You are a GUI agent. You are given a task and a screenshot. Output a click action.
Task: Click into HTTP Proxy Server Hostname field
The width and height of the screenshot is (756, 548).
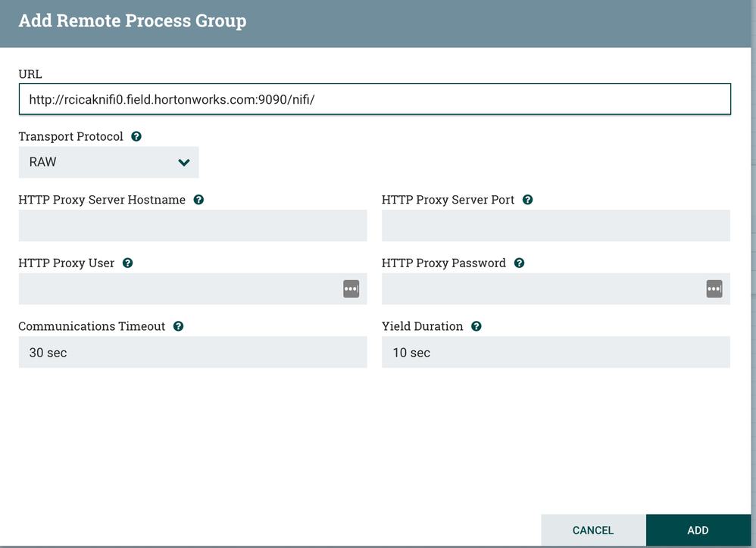pyautogui.click(x=192, y=226)
